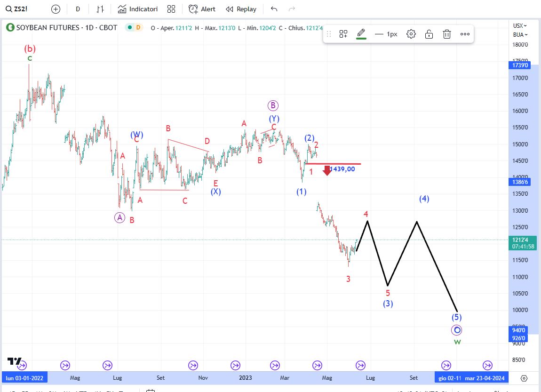Click the delayed data D badge
This screenshot has height=392, width=541.
(138, 28)
